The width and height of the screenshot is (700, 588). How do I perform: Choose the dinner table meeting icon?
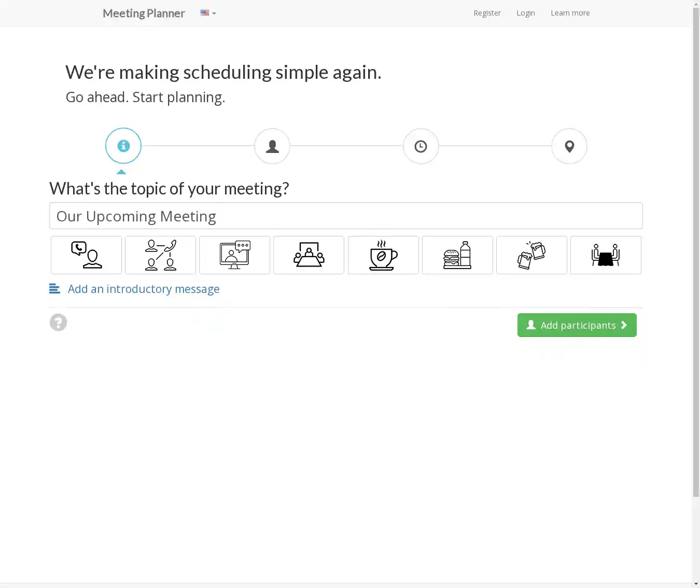[x=606, y=255]
